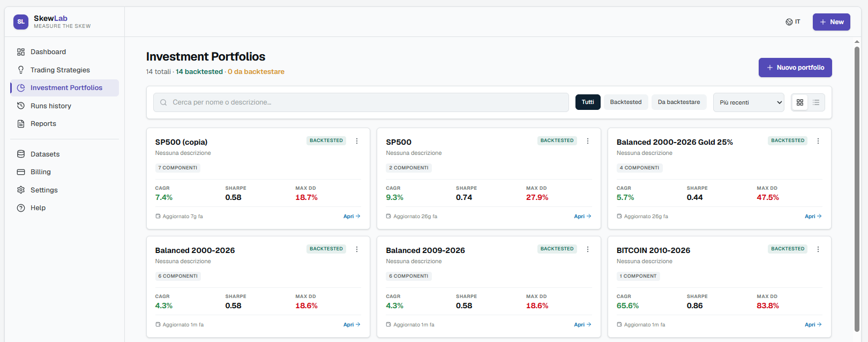The width and height of the screenshot is (868, 342).
Task: Click the Settings gear icon
Action: [21, 190]
